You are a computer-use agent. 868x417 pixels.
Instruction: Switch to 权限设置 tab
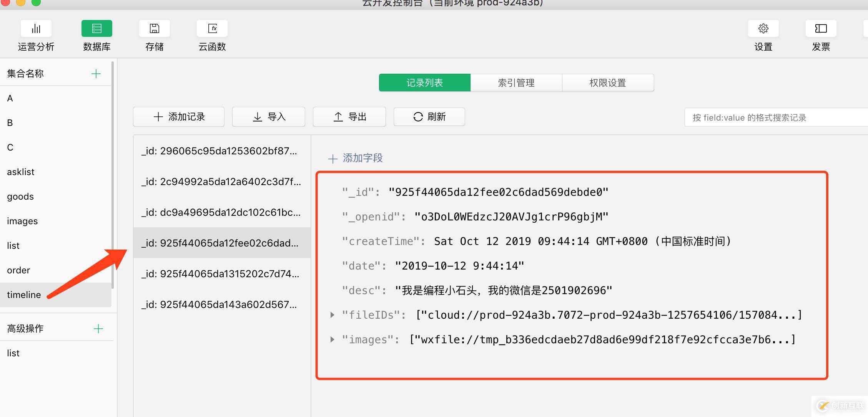607,83
